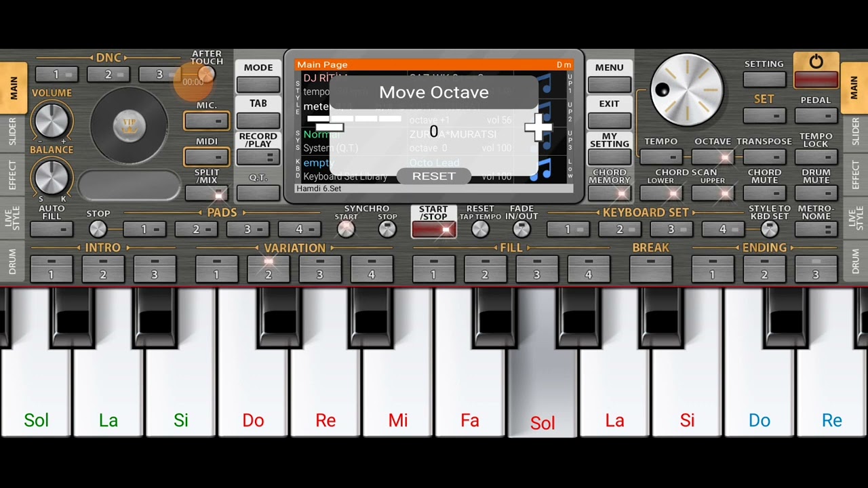This screenshot has height=488, width=868.
Task: Click the EXIT button
Action: click(609, 121)
